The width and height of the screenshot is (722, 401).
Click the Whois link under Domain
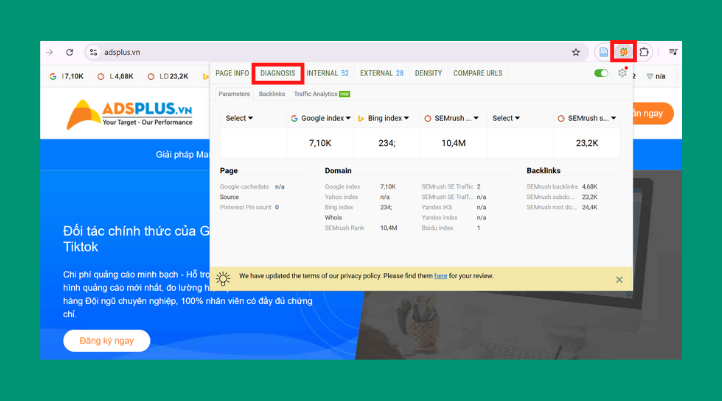pos(333,218)
